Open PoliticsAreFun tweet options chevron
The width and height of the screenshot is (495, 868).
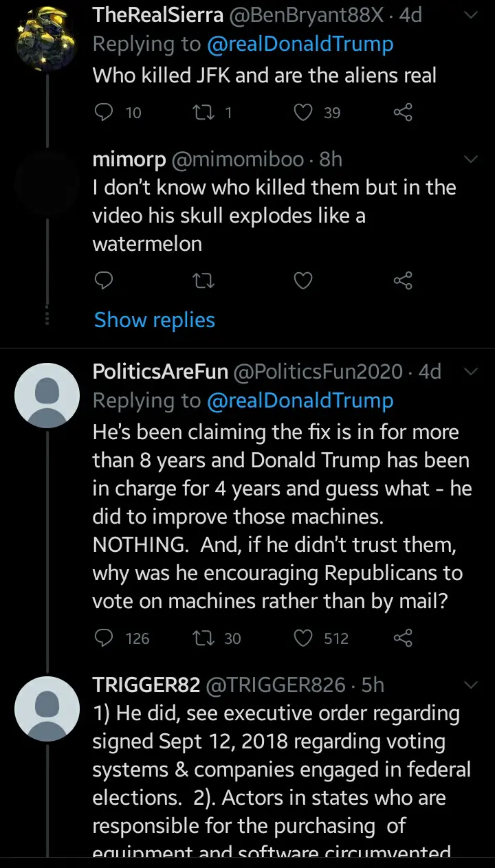(471, 372)
